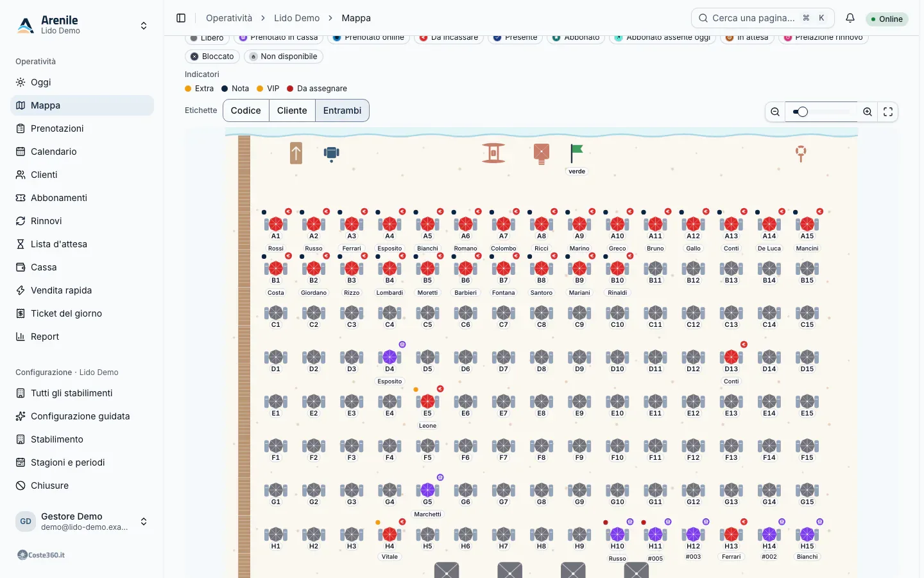This screenshot has height=578, width=924.
Task: Select umbrella H13 Ferrari
Action: [732, 534]
